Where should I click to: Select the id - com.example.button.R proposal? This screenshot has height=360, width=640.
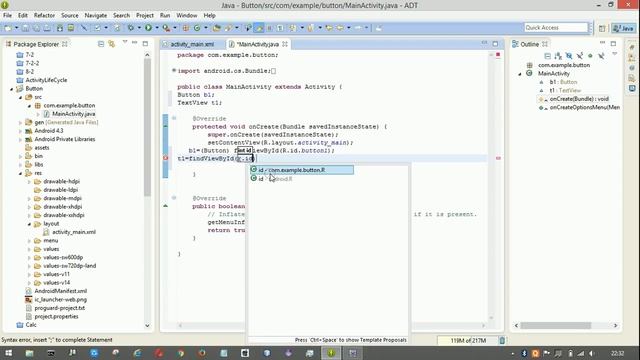[302, 170]
